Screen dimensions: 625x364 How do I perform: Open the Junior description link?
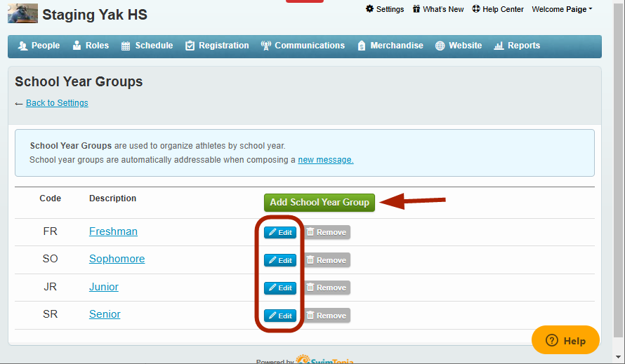(x=104, y=287)
